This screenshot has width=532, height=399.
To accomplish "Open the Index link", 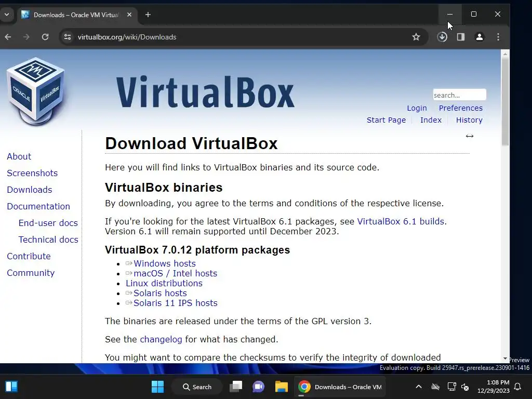I will tap(431, 120).
